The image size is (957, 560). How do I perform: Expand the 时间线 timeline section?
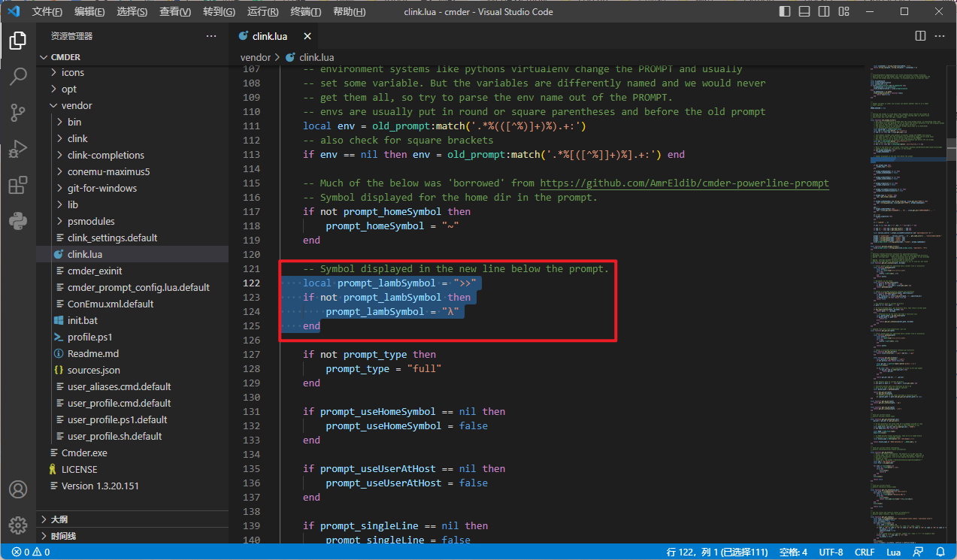tap(132, 536)
